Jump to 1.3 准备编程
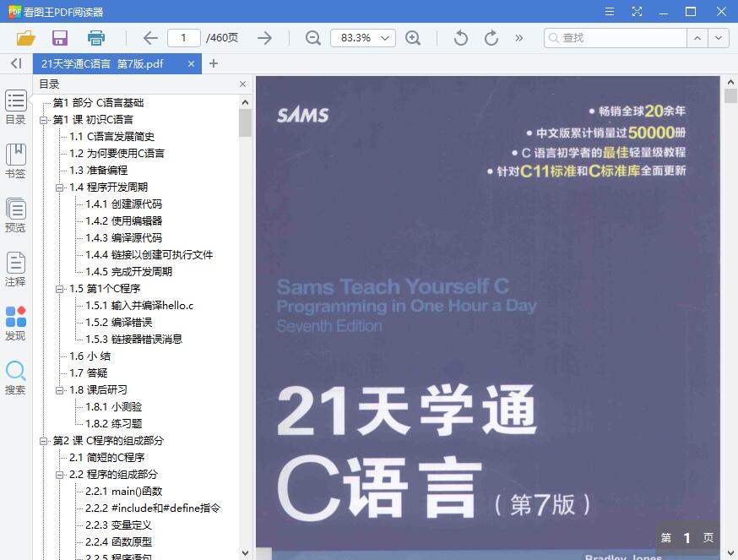Screen dimensions: 738x560 click(x=98, y=171)
